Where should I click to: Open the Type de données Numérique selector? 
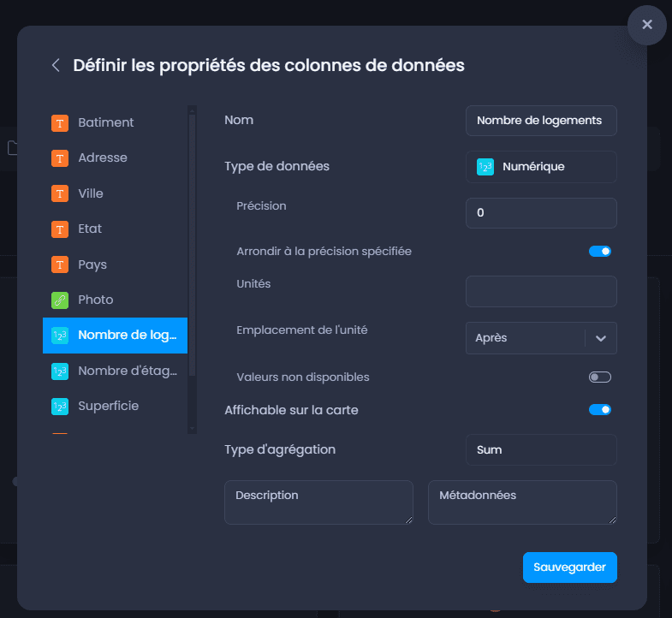click(541, 167)
